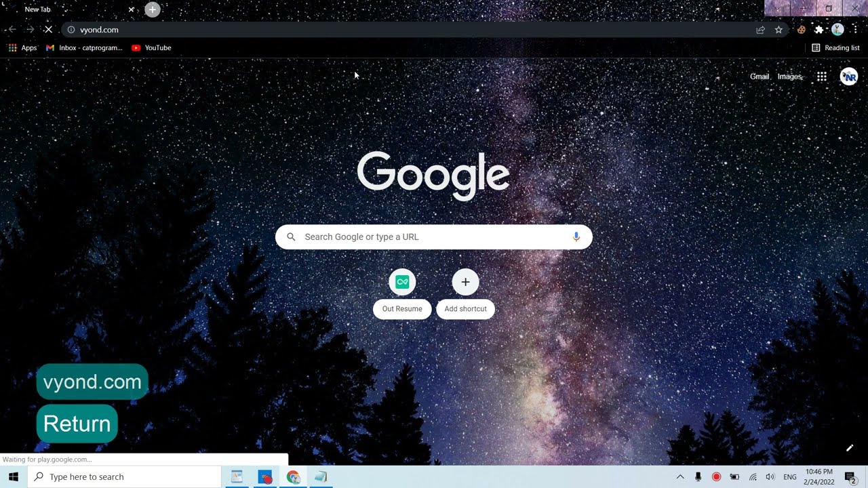868x488 pixels.
Task: Customize this page with the pencil icon
Action: tap(850, 448)
